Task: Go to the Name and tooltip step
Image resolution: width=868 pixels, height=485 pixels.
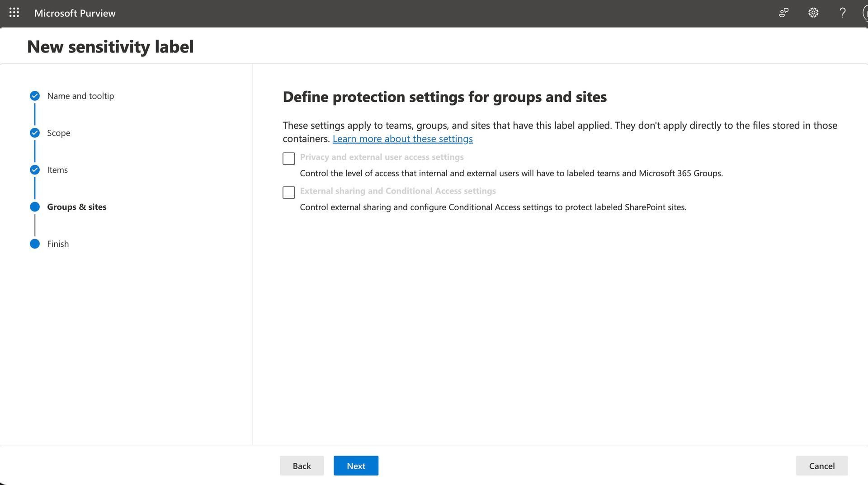Action: [80, 96]
